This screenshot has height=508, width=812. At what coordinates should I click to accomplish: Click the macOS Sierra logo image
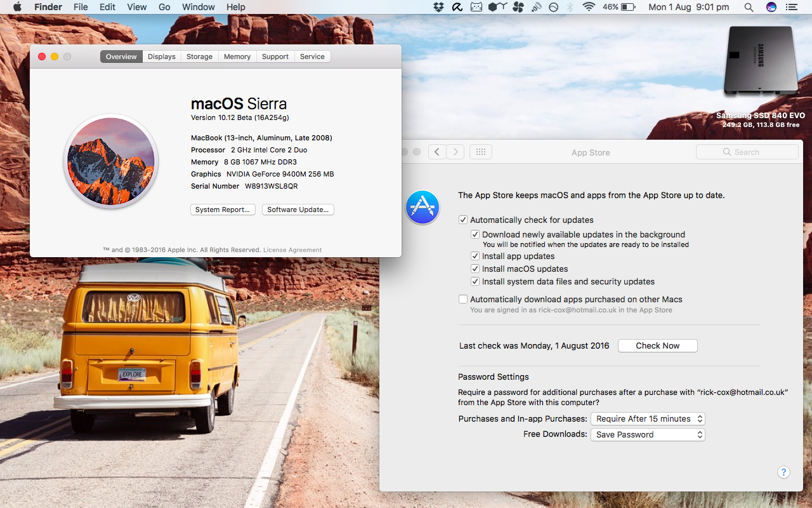(x=111, y=161)
